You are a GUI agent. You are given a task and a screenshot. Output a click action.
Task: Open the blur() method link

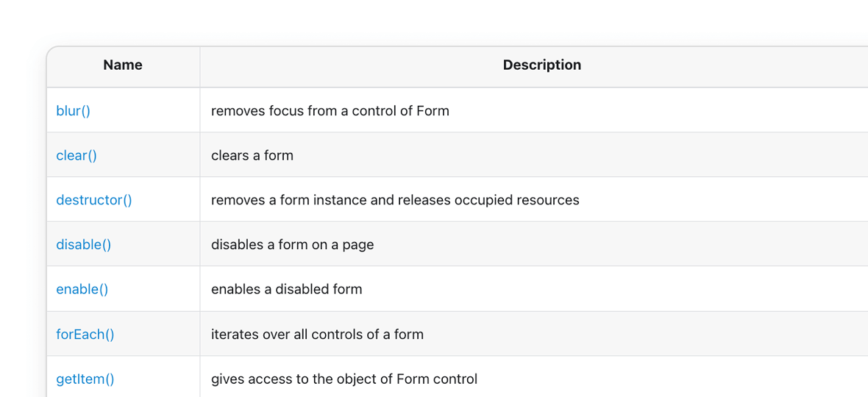coord(73,111)
